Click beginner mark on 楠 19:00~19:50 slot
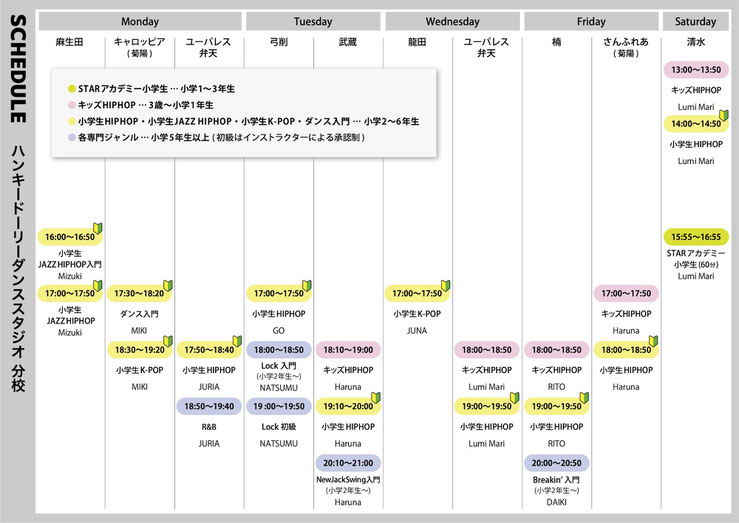Screen dimensions: 739x523 point(584,398)
